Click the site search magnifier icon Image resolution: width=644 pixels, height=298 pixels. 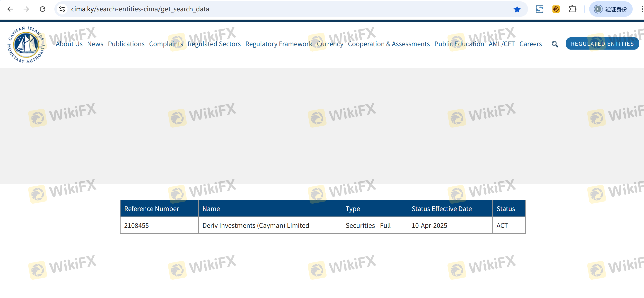coord(554,44)
